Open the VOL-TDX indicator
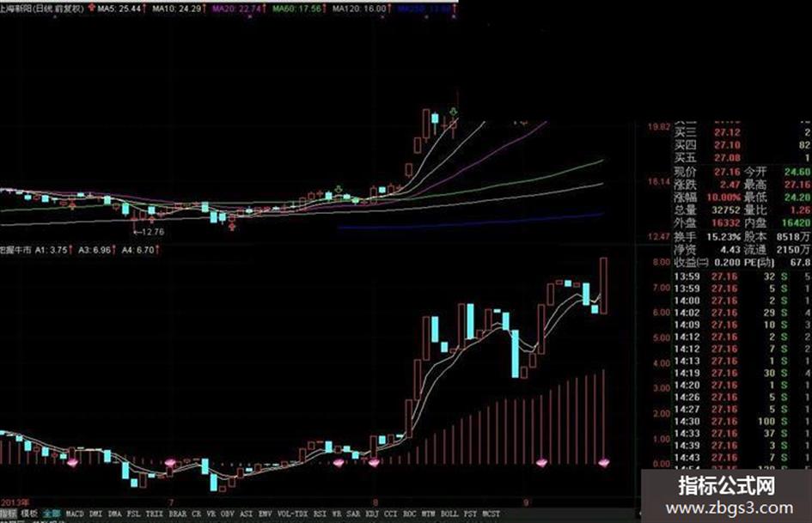812x523 pixels. pyautogui.click(x=293, y=514)
